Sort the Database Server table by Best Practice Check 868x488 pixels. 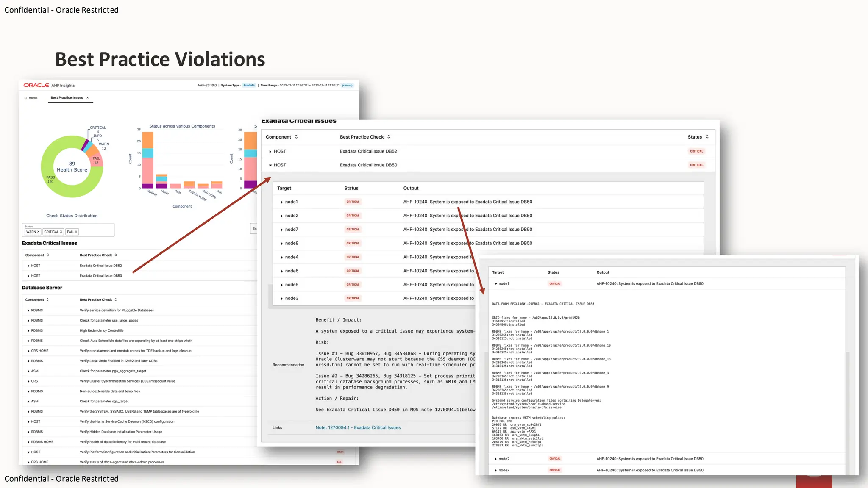(x=115, y=299)
